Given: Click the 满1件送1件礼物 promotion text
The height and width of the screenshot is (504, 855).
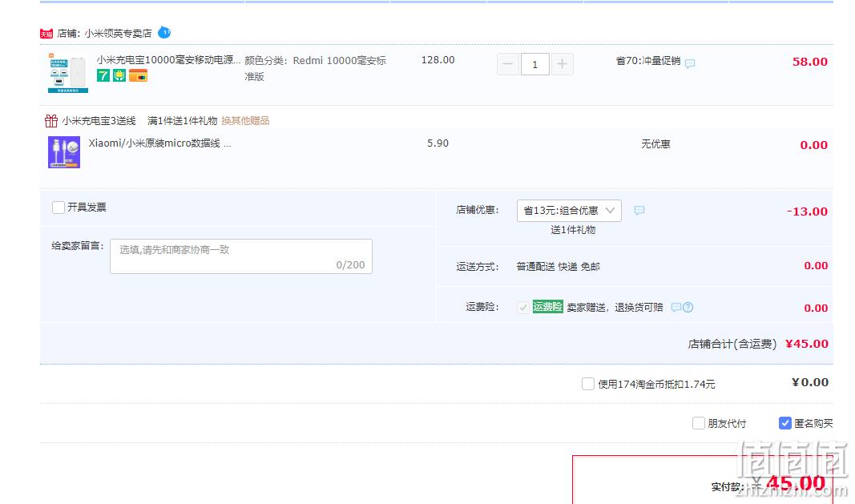Looking at the screenshot, I should point(182,120).
